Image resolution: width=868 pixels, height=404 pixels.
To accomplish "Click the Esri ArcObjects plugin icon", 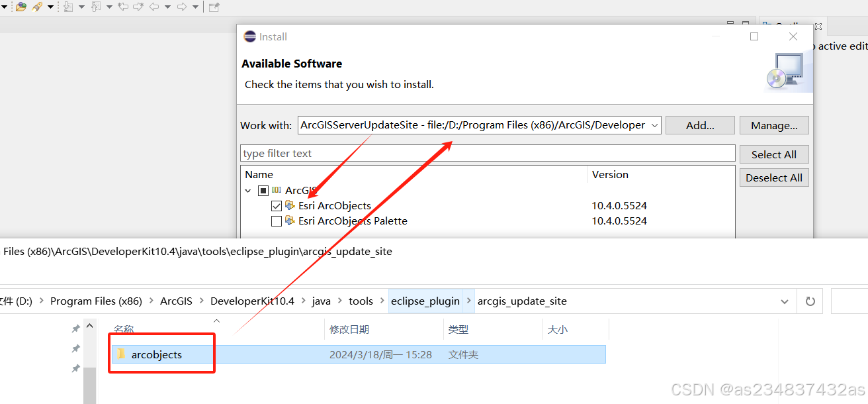I will (290, 205).
